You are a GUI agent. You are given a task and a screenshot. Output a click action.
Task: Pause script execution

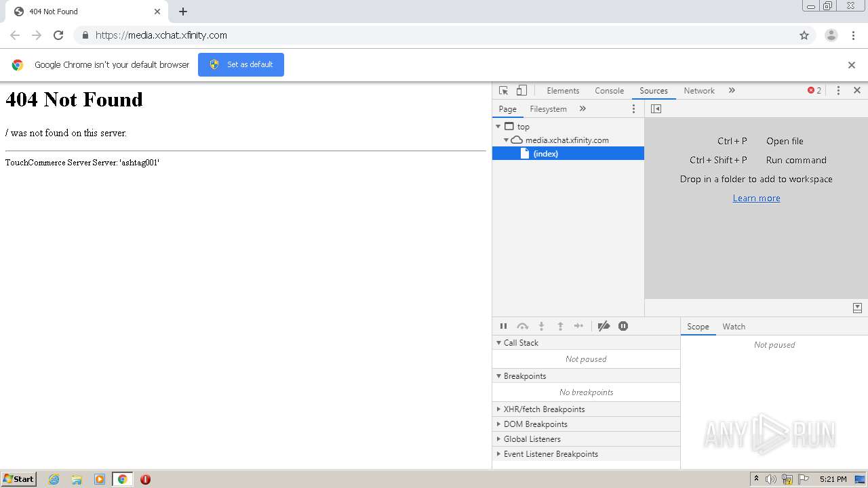coord(503,326)
